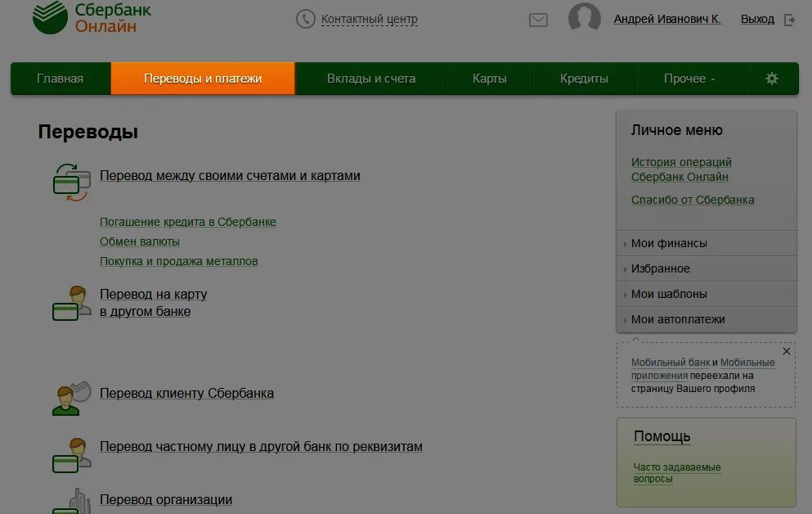This screenshot has height=514, width=812.
Task: Click the Sberbank Online logo
Action: point(92,18)
